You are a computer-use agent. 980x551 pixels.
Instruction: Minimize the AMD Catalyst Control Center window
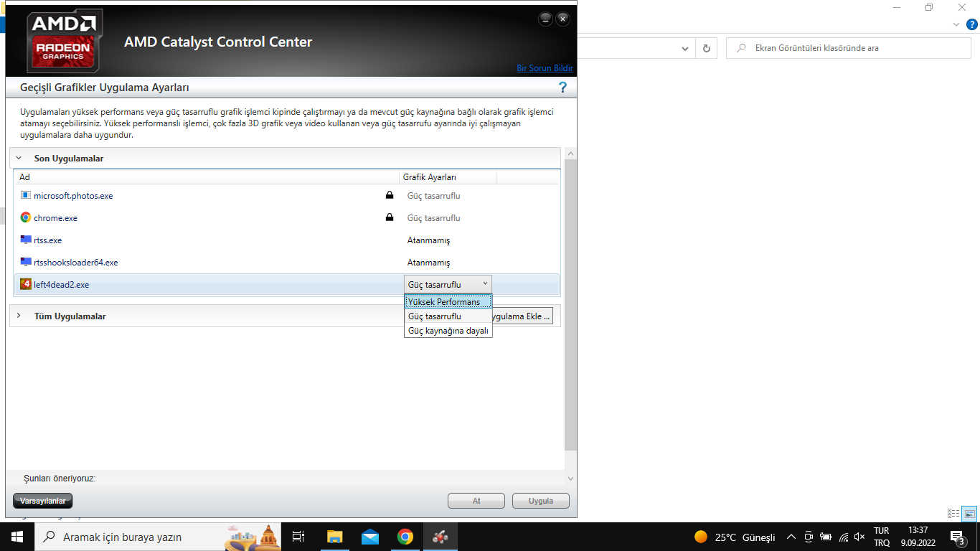pos(546,19)
